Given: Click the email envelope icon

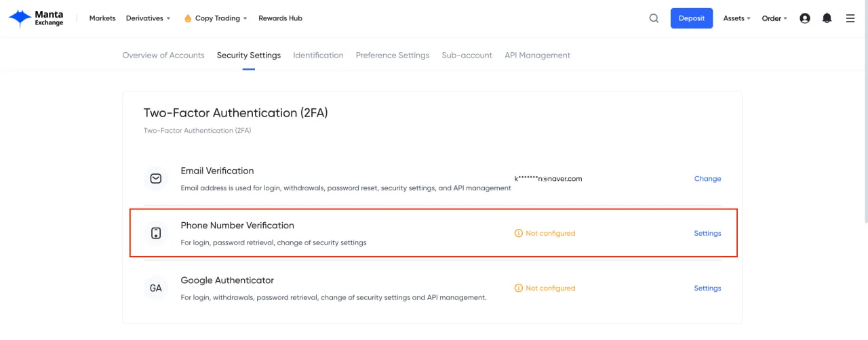Looking at the screenshot, I should [156, 179].
